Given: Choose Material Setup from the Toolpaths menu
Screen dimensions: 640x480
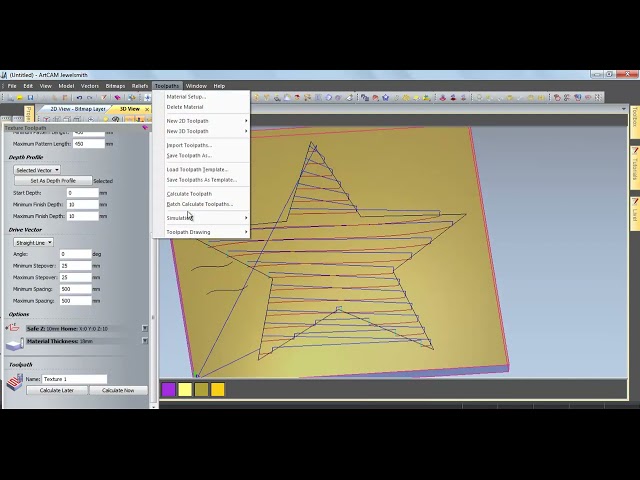Looking at the screenshot, I should 187,97.
